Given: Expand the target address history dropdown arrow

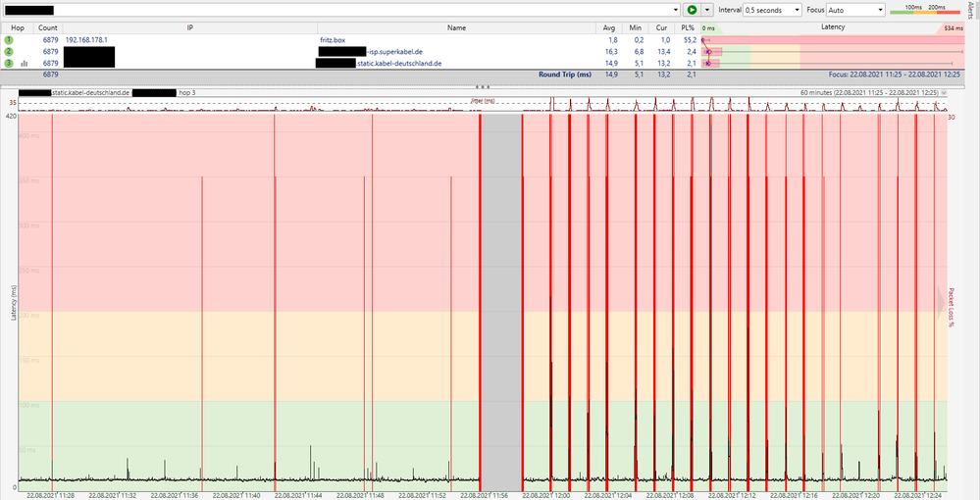Looking at the screenshot, I should (x=676, y=10).
